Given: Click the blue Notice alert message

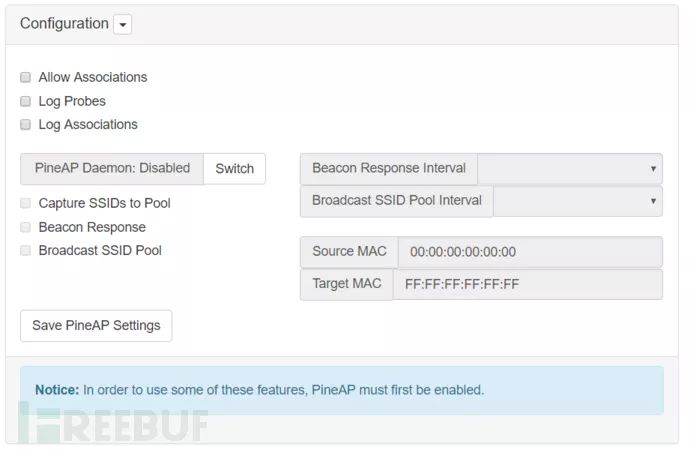Looking at the screenshot, I should pos(341,390).
